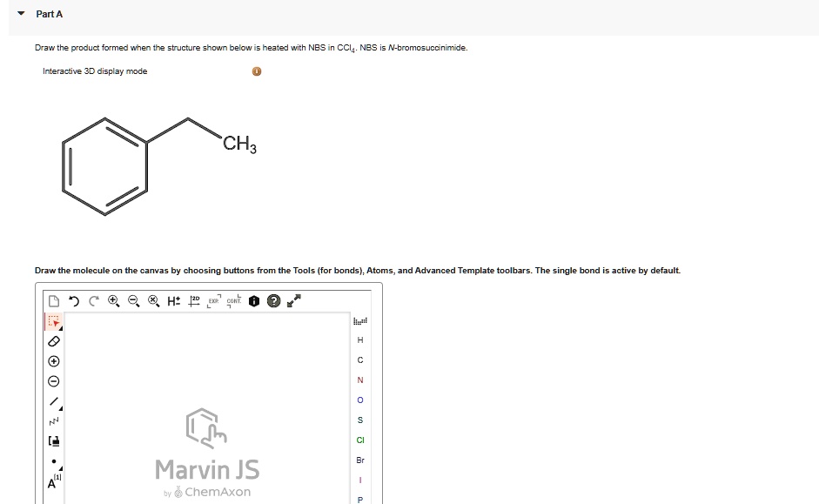
Task: Enter fullscreen editor mode
Action: (x=293, y=299)
